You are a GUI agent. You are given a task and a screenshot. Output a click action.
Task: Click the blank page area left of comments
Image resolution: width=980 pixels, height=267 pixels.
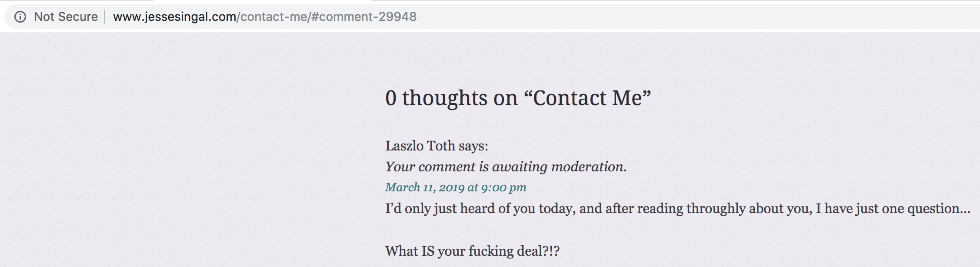point(174,152)
